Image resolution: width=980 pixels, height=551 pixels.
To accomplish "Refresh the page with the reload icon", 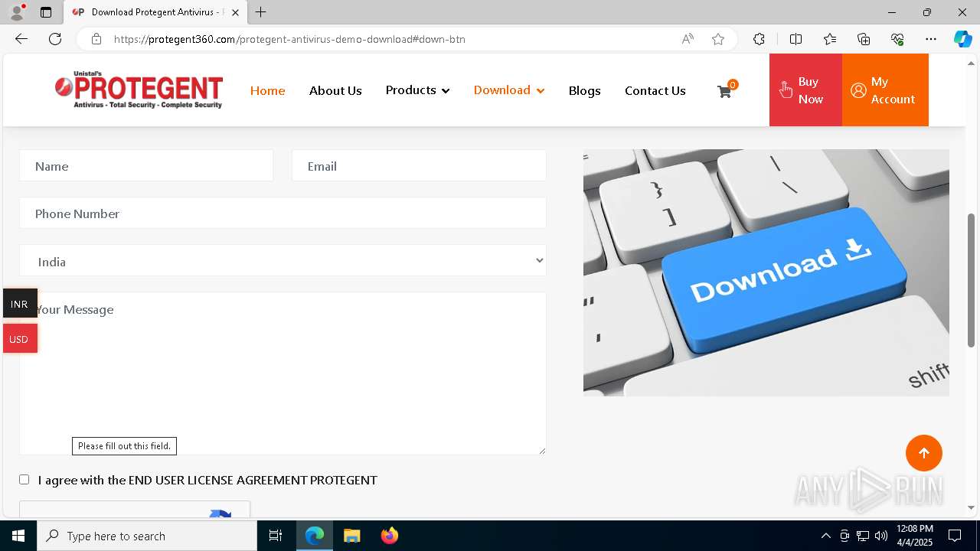I will point(55,39).
